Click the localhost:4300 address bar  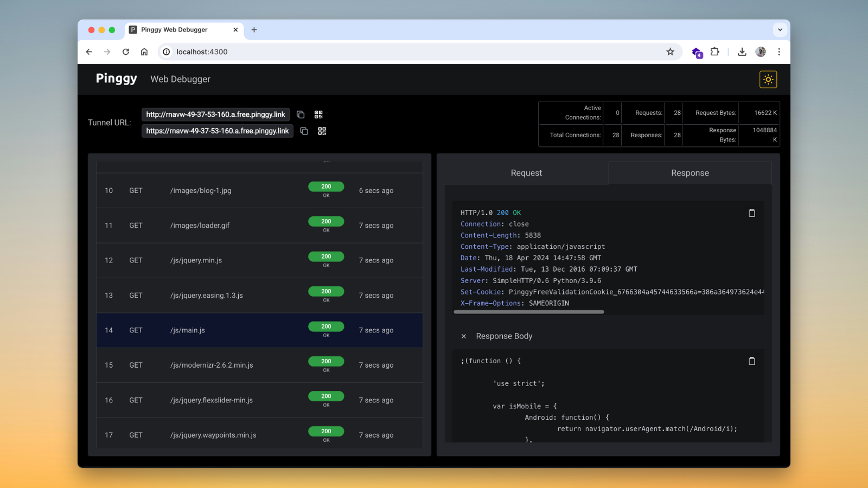[202, 52]
